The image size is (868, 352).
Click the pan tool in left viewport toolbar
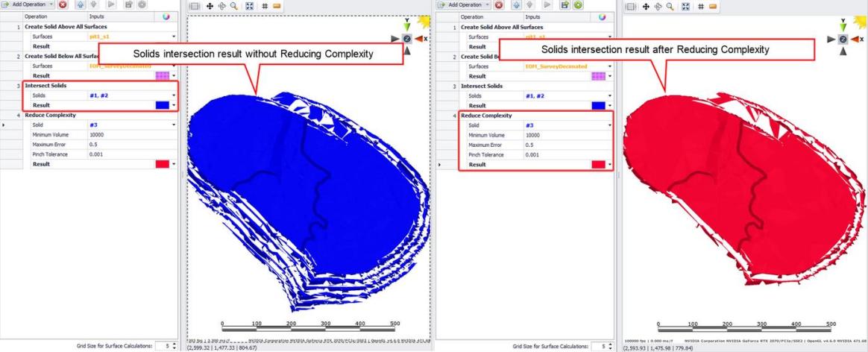(210, 5)
